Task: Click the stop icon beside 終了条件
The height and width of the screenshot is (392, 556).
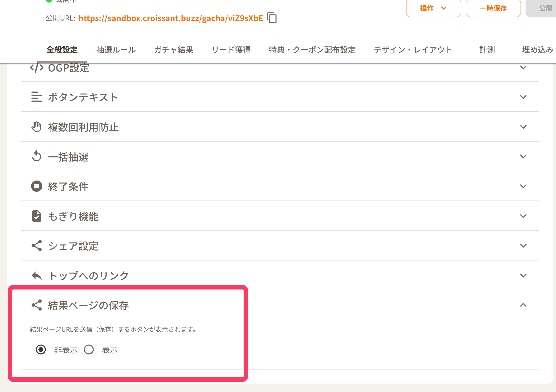Action: [36, 186]
